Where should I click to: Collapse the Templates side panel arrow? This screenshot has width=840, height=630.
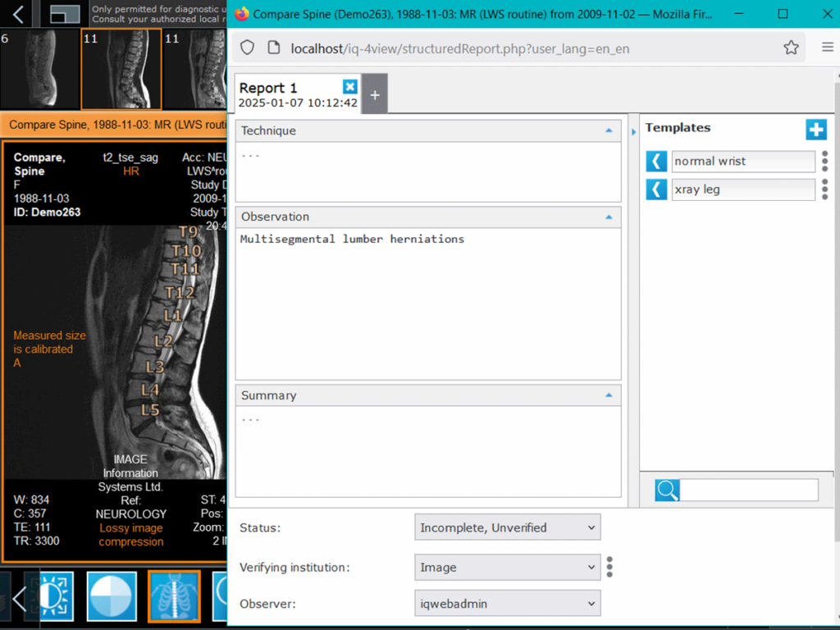point(633,132)
